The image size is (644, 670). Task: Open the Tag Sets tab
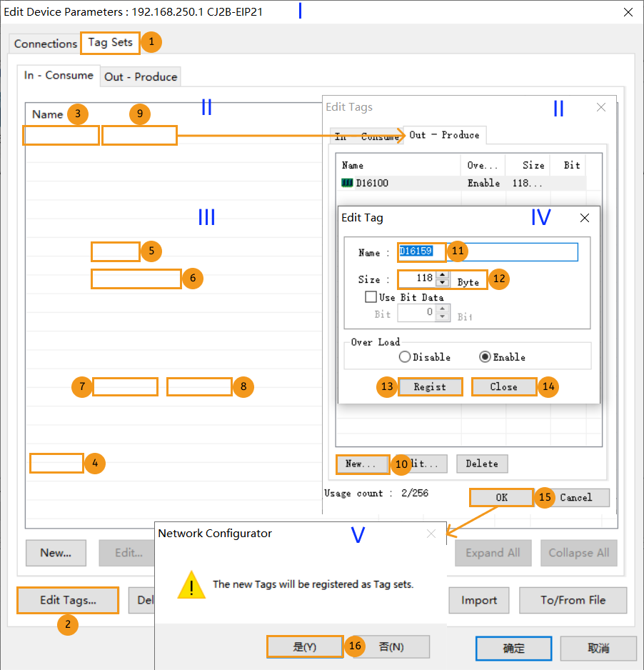tap(110, 42)
